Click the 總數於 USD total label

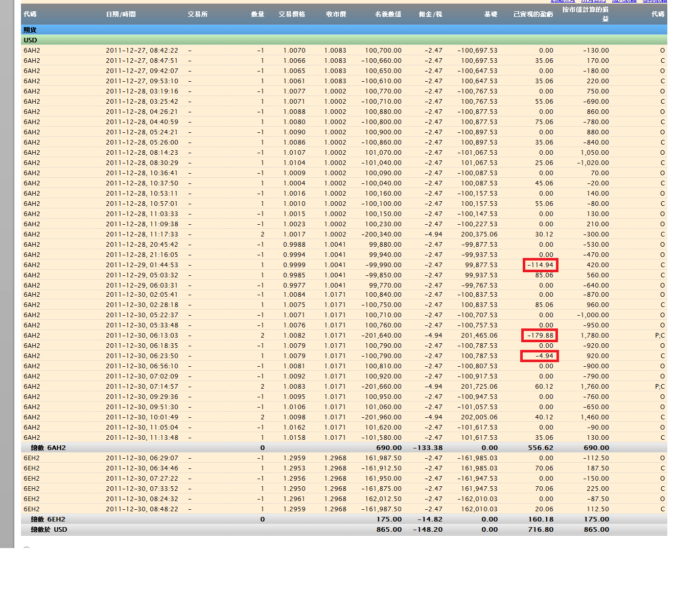49,530
